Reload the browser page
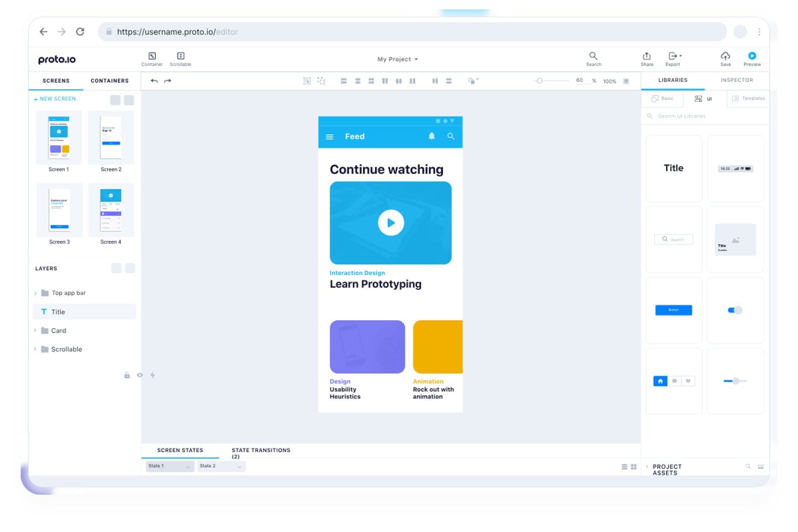798x532 pixels. (80, 32)
